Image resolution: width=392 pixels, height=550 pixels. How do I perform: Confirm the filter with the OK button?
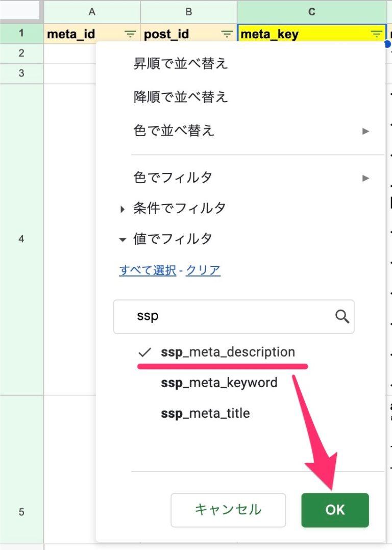(x=335, y=509)
